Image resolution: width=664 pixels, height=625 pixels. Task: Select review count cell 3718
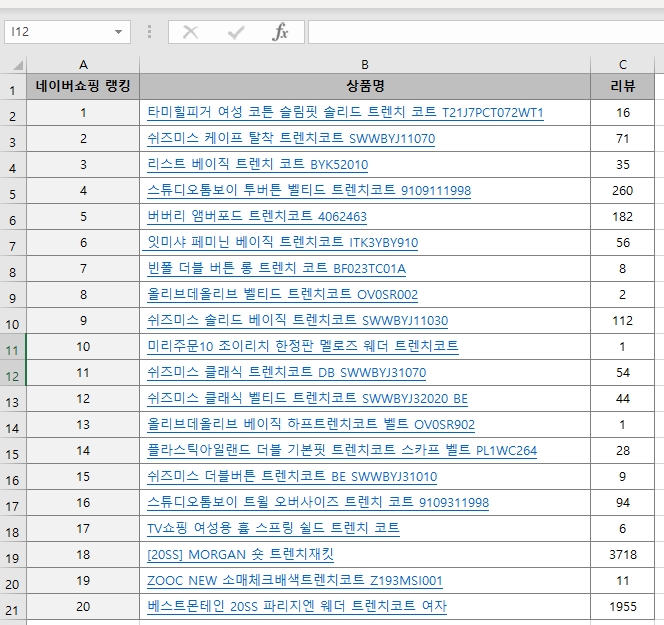(x=622, y=554)
